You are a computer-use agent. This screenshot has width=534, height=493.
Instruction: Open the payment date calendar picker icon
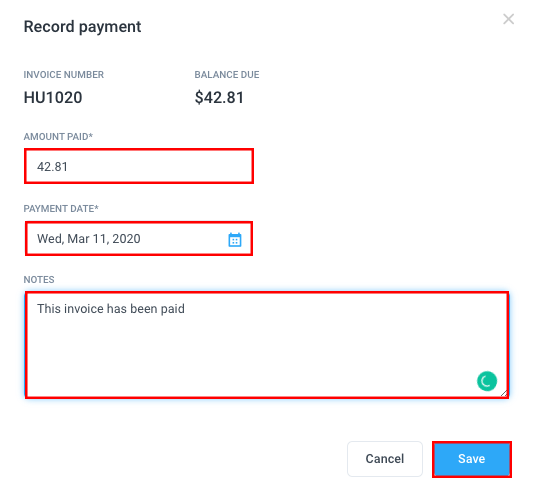point(235,239)
